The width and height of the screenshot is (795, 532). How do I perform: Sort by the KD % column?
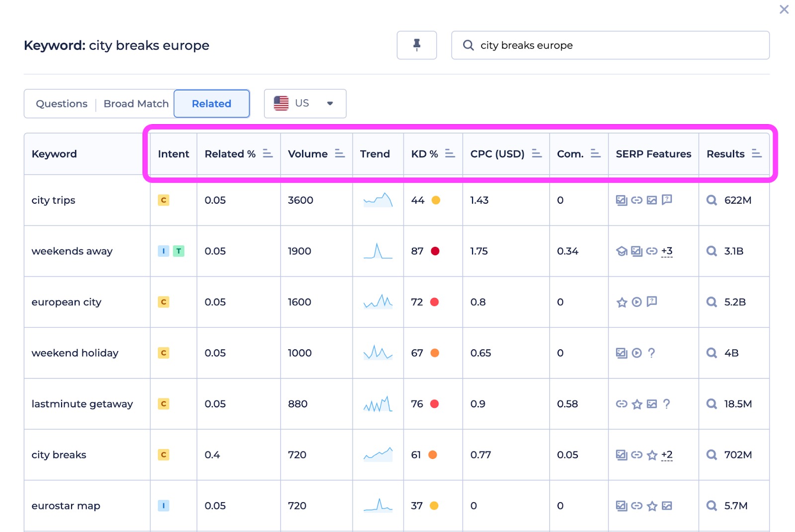[x=450, y=153]
